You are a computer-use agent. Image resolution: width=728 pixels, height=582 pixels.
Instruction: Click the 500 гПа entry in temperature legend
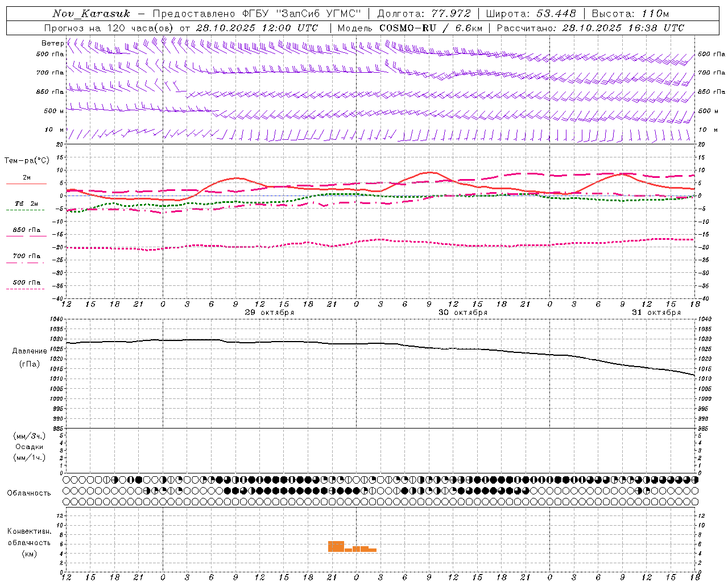click(x=26, y=282)
